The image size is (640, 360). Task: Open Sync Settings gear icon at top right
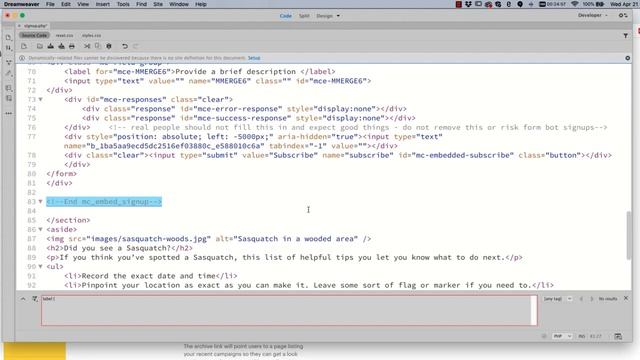[x=623, y=16]
